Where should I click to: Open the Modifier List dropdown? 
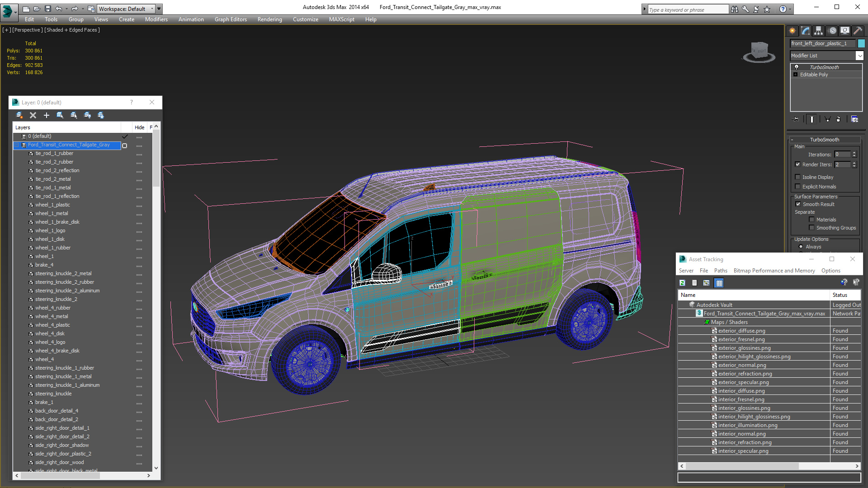coord(859,56)
